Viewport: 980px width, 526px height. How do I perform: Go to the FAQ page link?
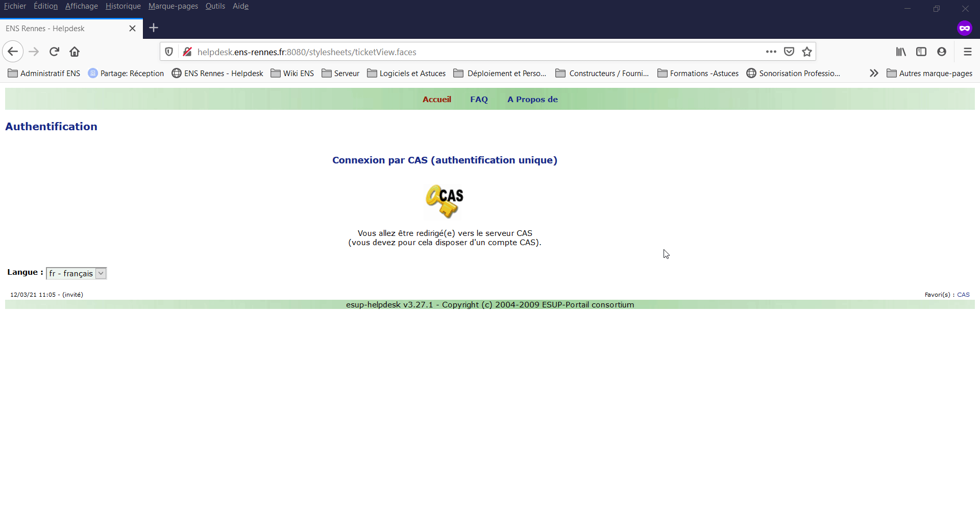click(479, 100)
